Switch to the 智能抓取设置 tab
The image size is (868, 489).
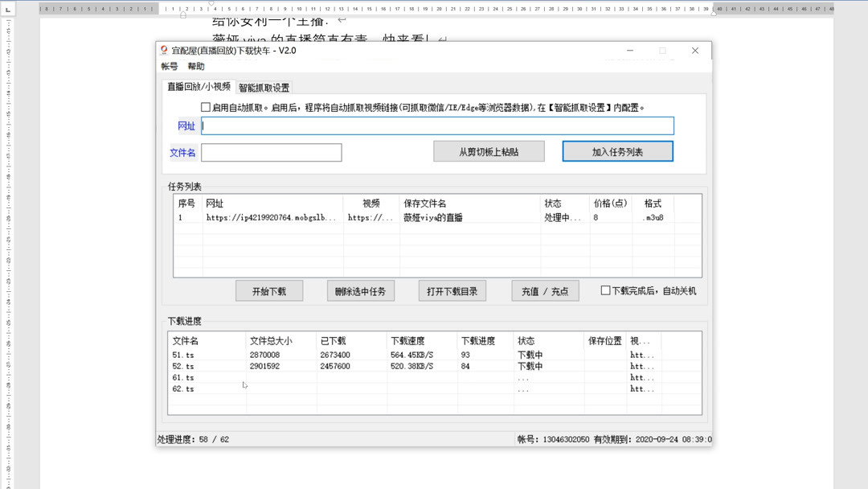(x=265, y=87)
